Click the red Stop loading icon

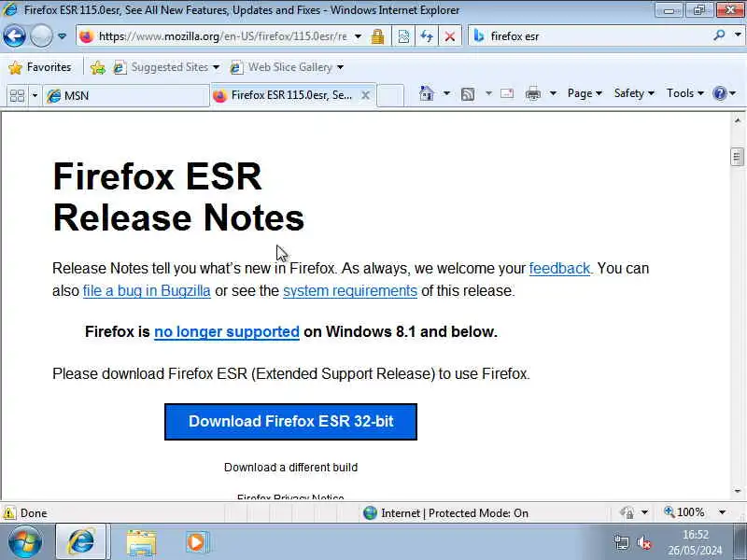coord(449,36)
